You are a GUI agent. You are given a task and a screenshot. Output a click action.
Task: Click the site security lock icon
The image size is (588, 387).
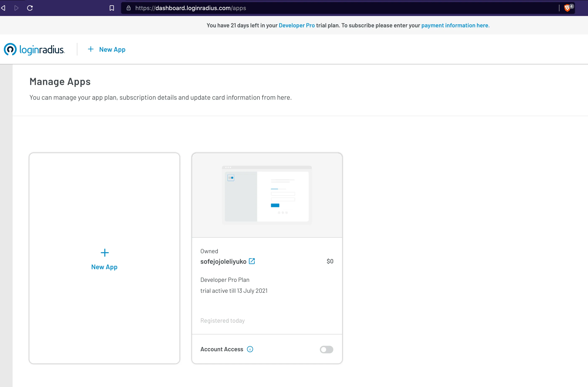point(128,8)
